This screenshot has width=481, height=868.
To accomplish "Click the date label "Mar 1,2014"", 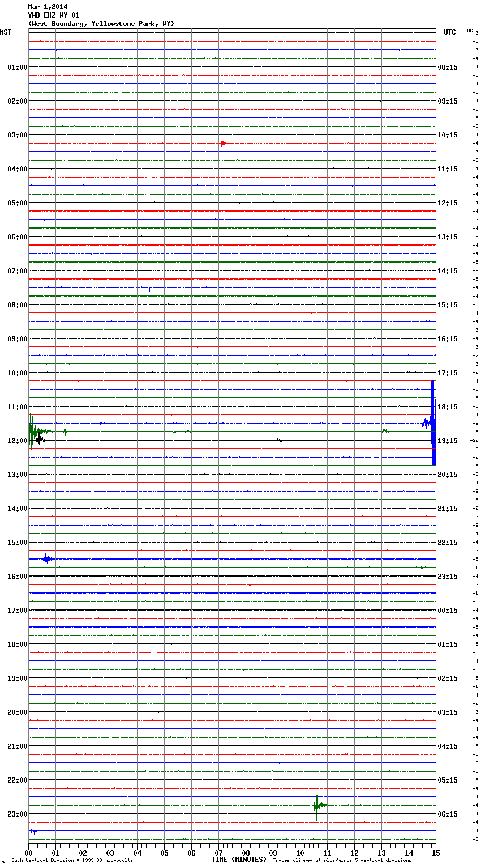I will pyautogui.click(x=48, y=7).
